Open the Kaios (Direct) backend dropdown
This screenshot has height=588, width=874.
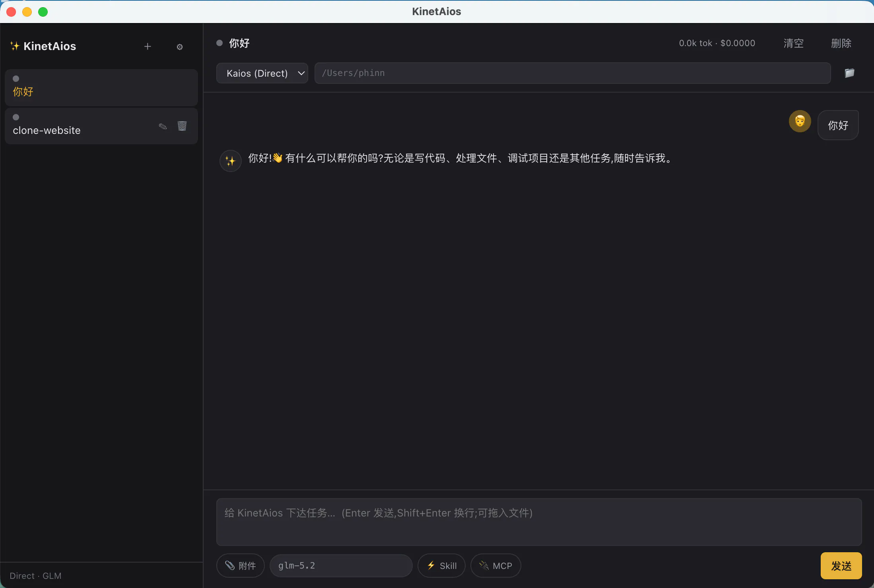click(262, 73)
